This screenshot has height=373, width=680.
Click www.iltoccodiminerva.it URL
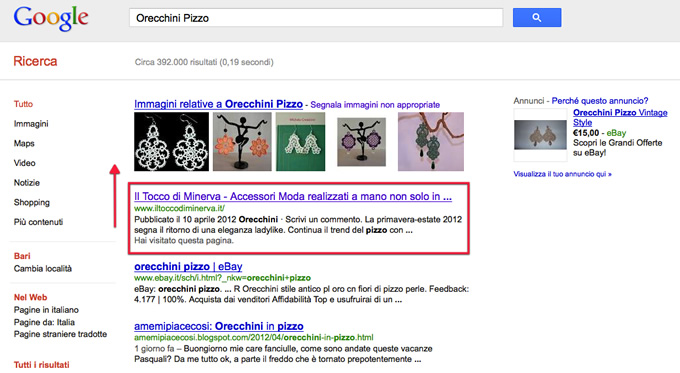click(179, 208)
